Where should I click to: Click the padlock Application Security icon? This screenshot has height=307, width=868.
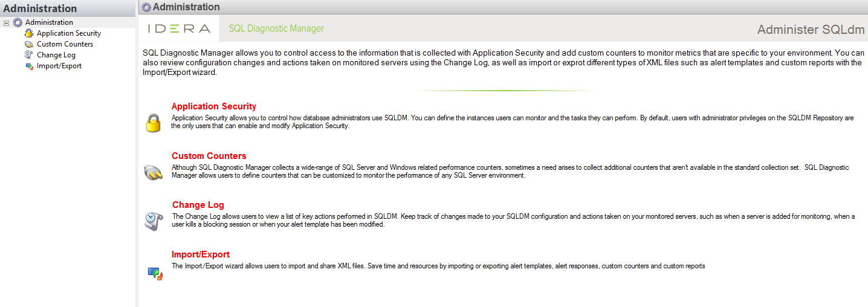[x=154, y=123]
